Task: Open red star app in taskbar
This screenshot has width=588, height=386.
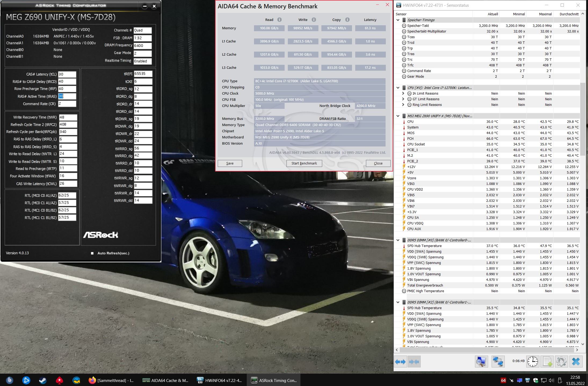Action: 59,380
